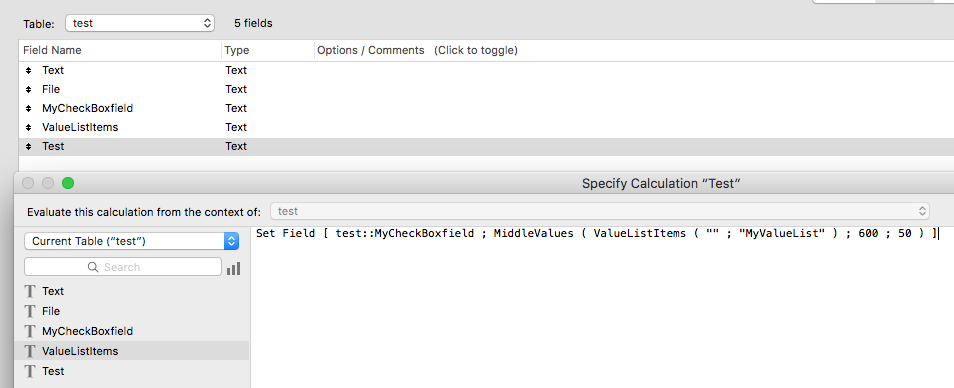
Task: Open the Table dropdown showing test
Action: (x=140, y=23)
